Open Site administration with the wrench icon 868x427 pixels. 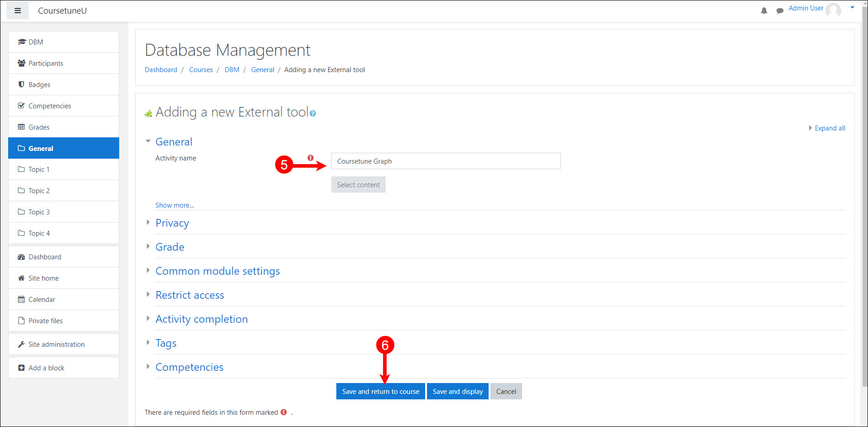(x=21, y=345)
